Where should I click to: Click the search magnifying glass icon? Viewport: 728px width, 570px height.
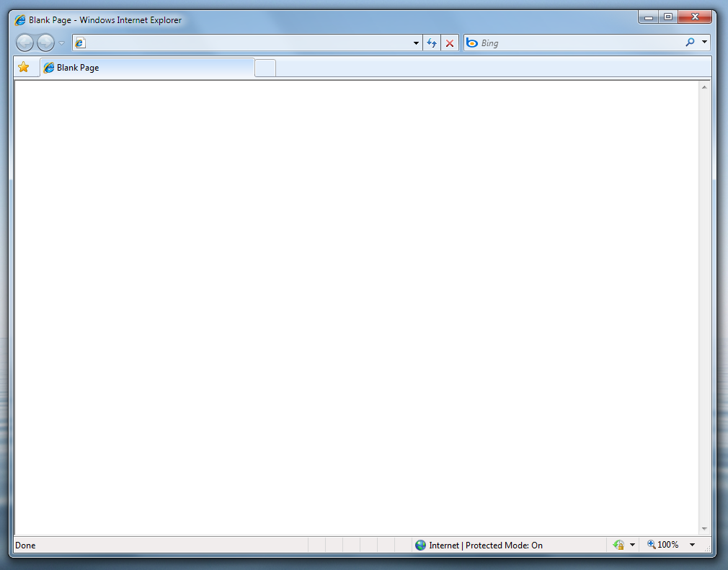click(690, 43)
